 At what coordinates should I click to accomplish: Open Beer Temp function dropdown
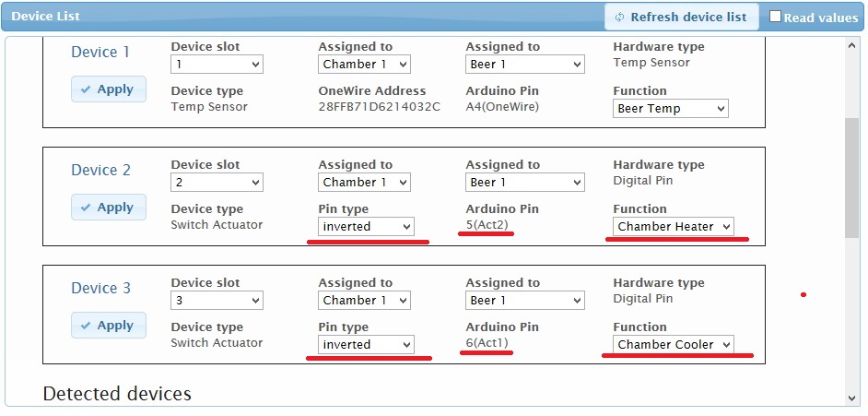(670, 109)
